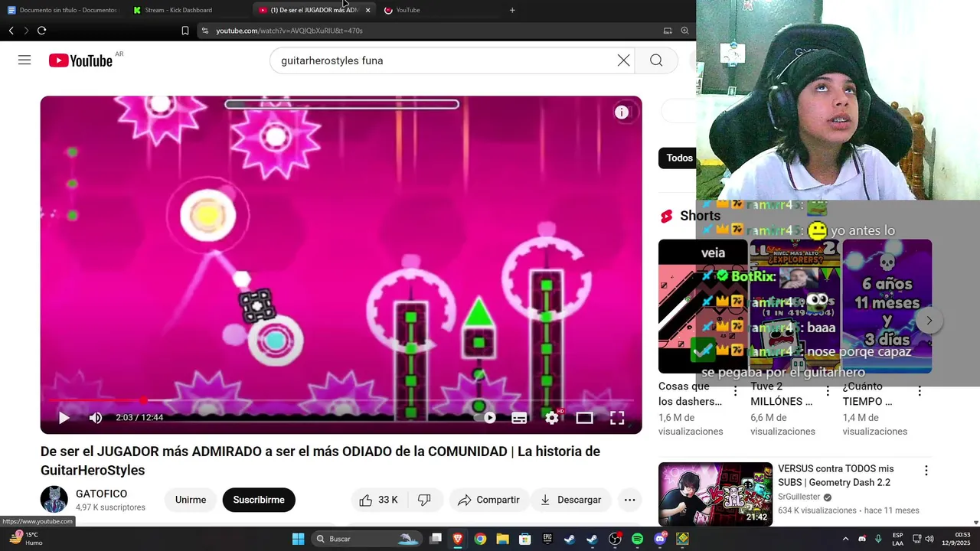Open the SrGuillester channel link
This screenshot has width=980, height=551.
[799, 497]
